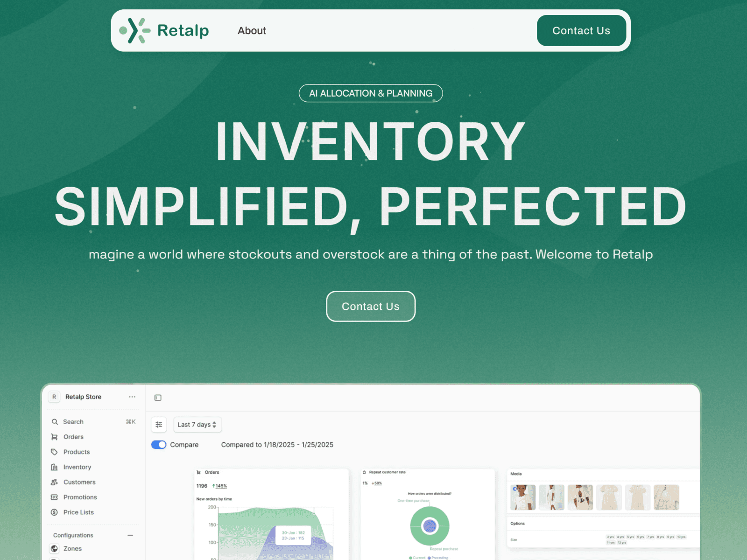
Task: Click the hero Contact Us button below tagline
Action: pos(371,307)
